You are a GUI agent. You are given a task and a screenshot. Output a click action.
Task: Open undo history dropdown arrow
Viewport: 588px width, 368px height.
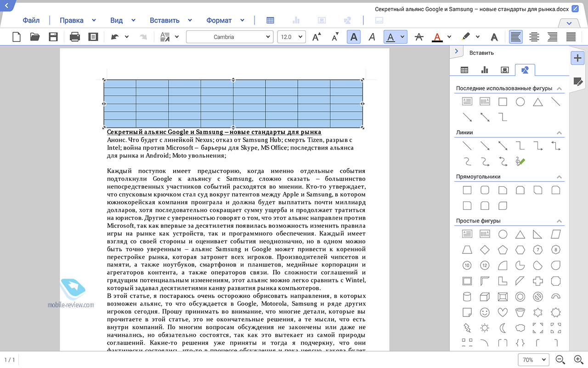126,37
